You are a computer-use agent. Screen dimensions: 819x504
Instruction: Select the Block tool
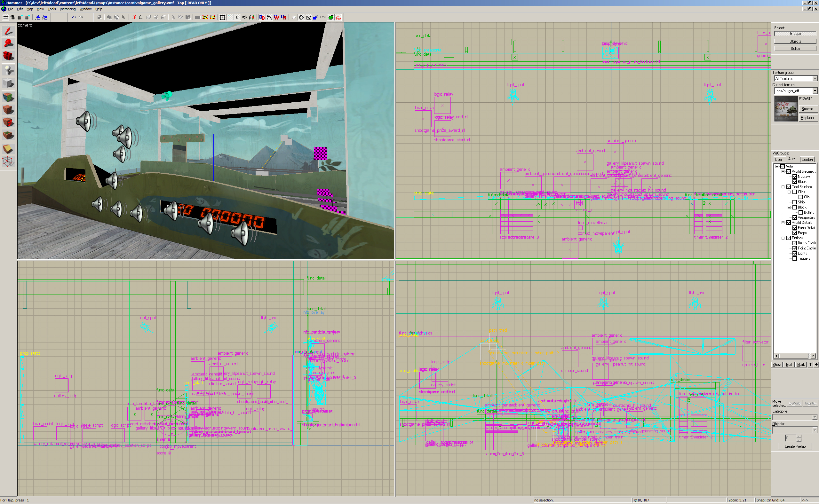click(8, 83)
